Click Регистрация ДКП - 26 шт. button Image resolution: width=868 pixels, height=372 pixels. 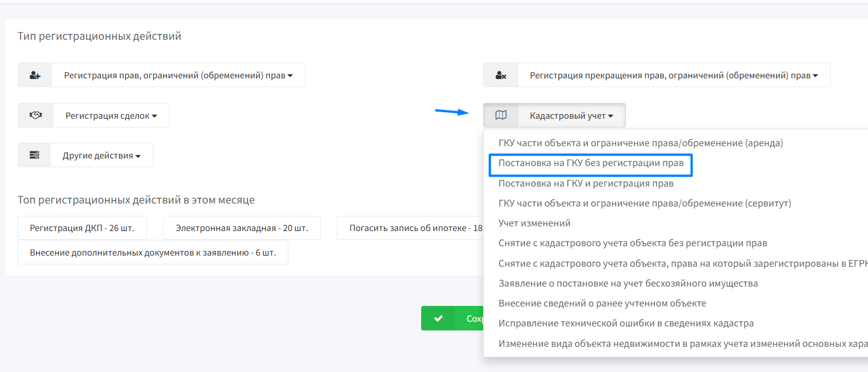click(82, 228)
